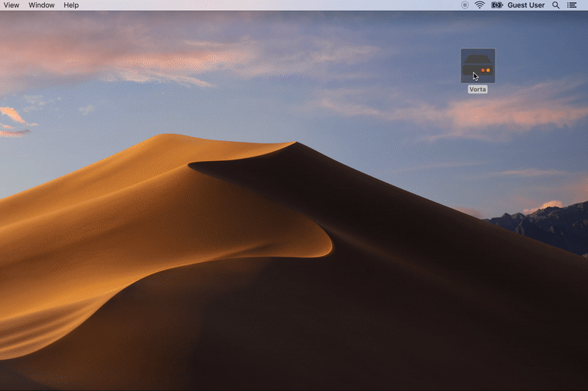Show battery status in menu bar
The height and width of the screenshot is (391, 588).
coord(497,5)
